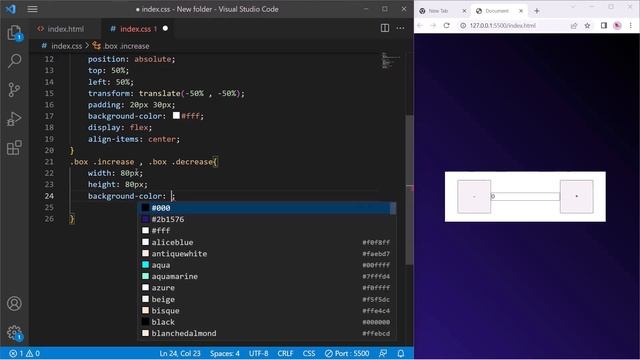Split the editor to the right
Viewport: 640px width, 360px height.
(x=384, y=28)
